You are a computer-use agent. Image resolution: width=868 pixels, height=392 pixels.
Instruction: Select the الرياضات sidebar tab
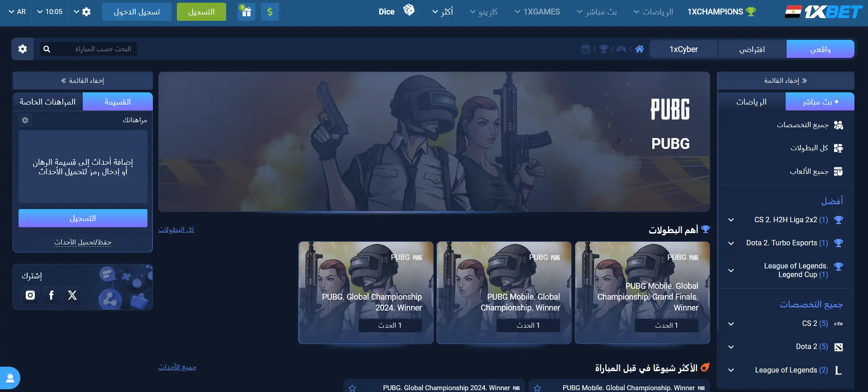click(x=751, y=102)
